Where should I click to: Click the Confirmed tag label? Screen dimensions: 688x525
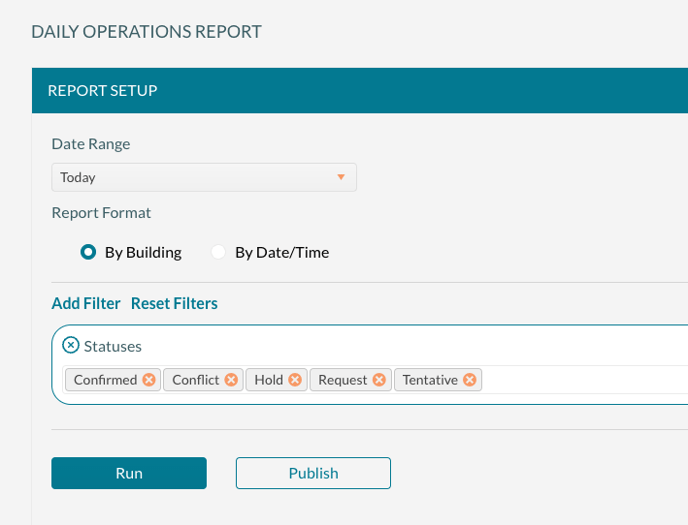pyautogui.click(x=105, y=380)
